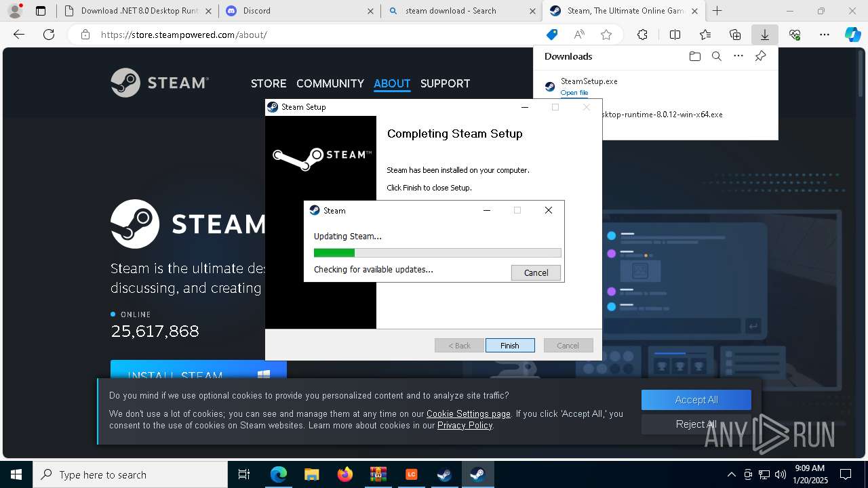Image resolution: width=868 pixels, height=488 pixels.
Task: Launch Firefox from the taskbar
Action: 344,474
